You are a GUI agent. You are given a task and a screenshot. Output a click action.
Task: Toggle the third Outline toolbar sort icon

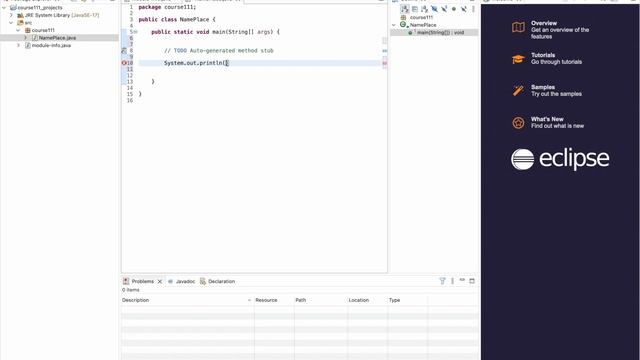(424, 9)
